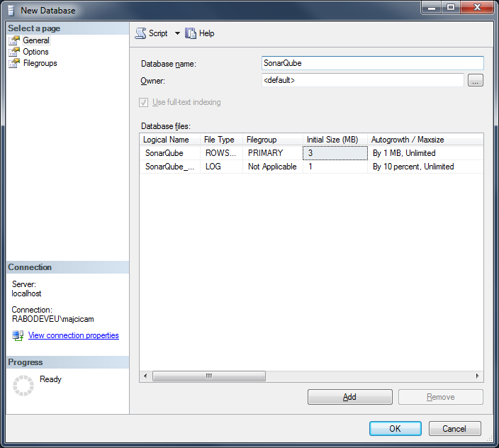
Task: Click the progress spinner indicator
Action: [23, 386]
